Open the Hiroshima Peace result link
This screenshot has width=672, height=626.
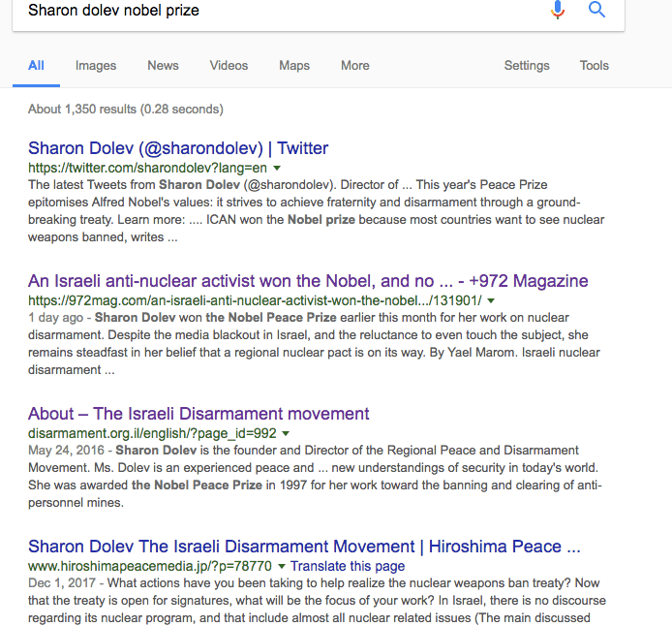[x=304, y=547]
